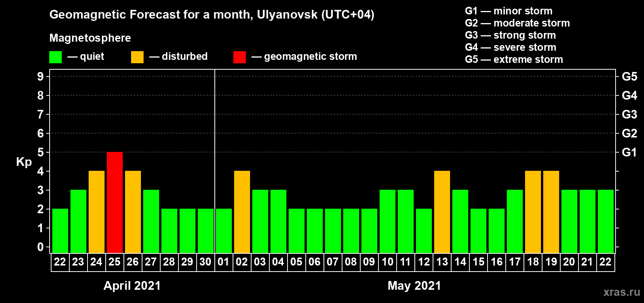Viewport: 644px width, 303px height.
Task: Click the Geomagnetic Forecast chart title
Action: pos(212,15)
